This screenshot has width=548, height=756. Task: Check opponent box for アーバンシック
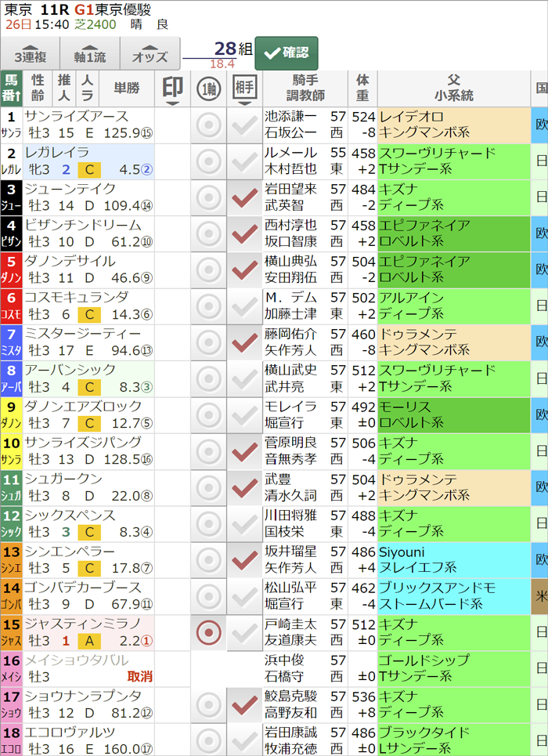245,379
